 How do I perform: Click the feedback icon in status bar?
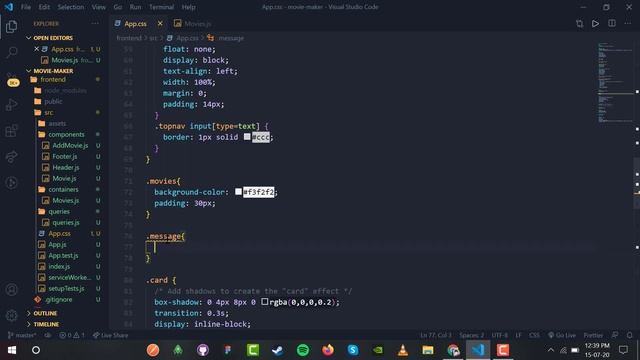point(615,335)
